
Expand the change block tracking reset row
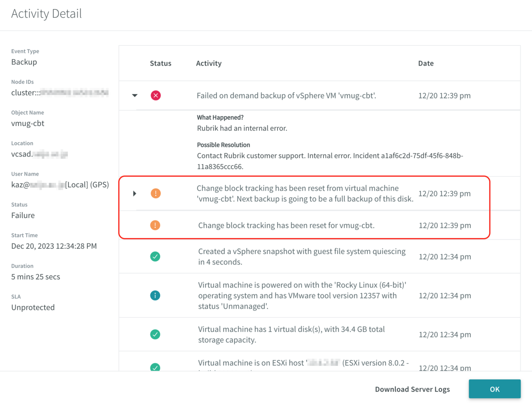[x=135, y=193]
